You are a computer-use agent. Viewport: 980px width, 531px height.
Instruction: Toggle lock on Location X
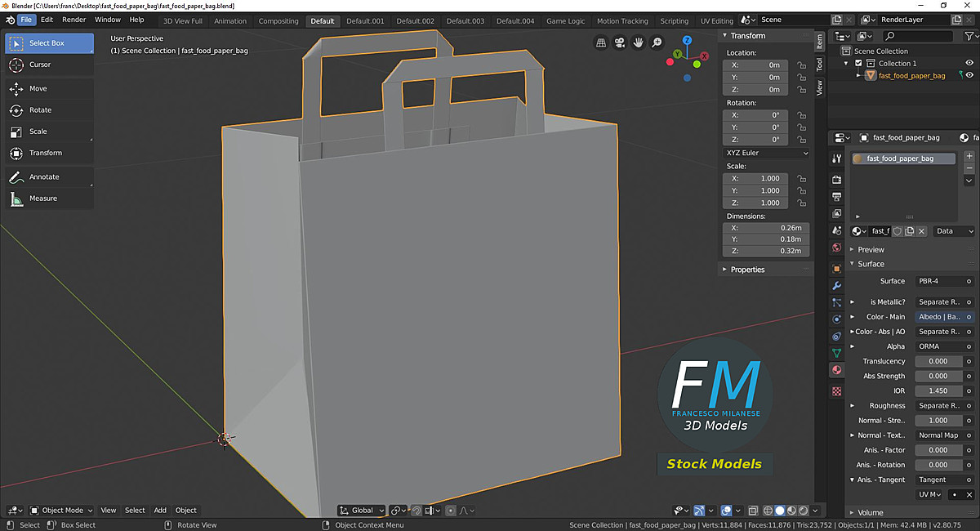pyautogui.click(x=801, y=65)
